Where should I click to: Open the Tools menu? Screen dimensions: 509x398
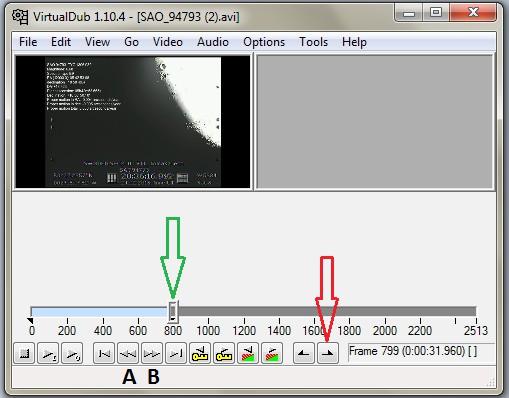(313, 42)
